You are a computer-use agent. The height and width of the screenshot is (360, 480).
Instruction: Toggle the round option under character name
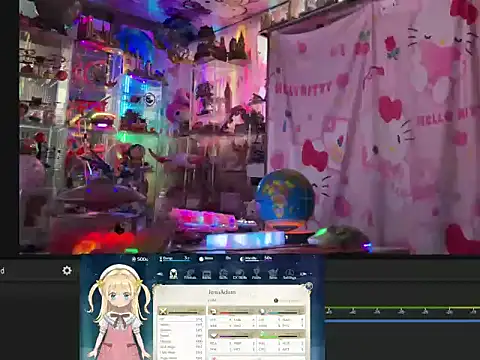point(276,301)
